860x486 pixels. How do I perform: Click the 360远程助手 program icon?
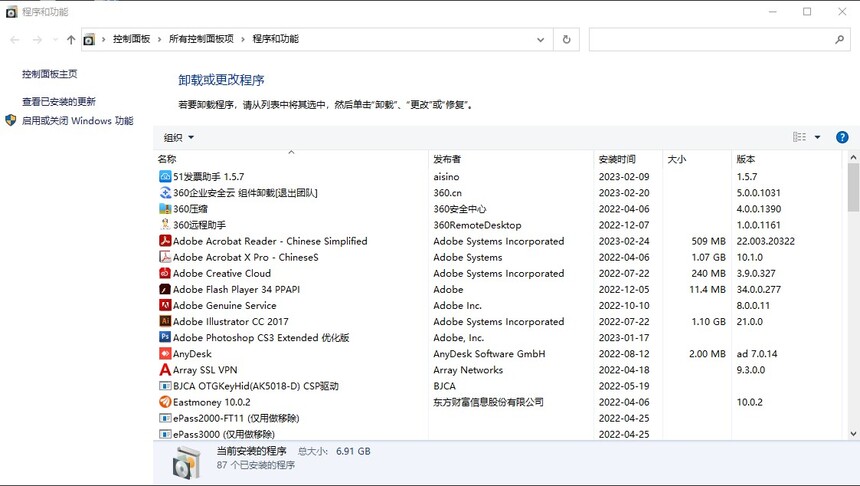(x=165, y=225)
